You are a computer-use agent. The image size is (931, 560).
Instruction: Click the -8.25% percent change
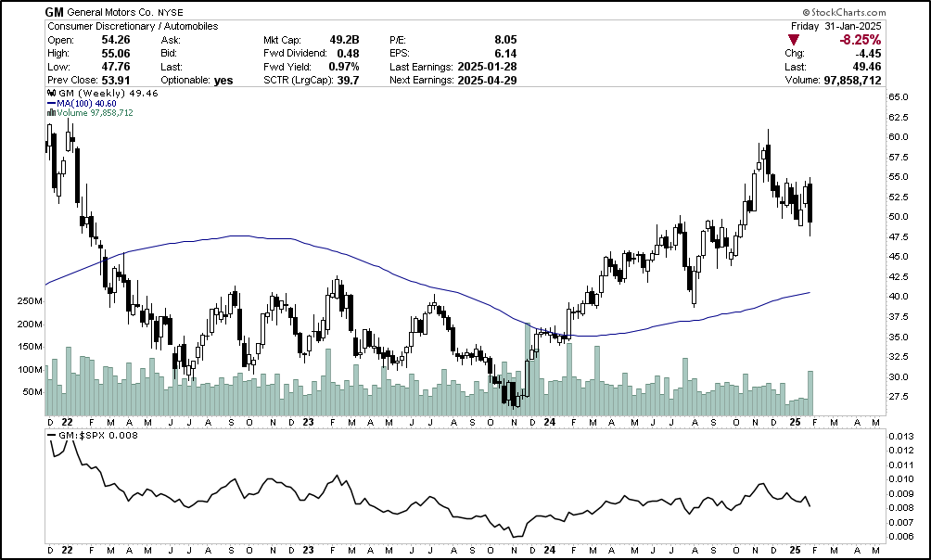(x=860, y=40)
